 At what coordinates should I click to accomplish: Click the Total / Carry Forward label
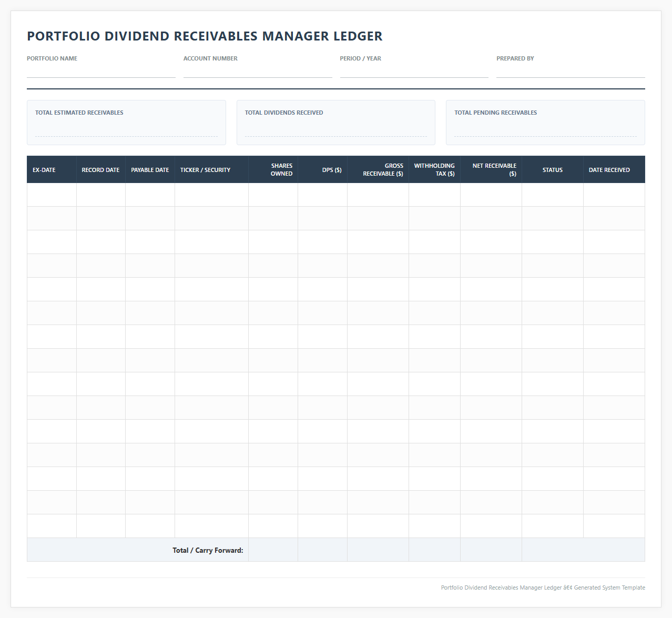[x=208, y=550]
